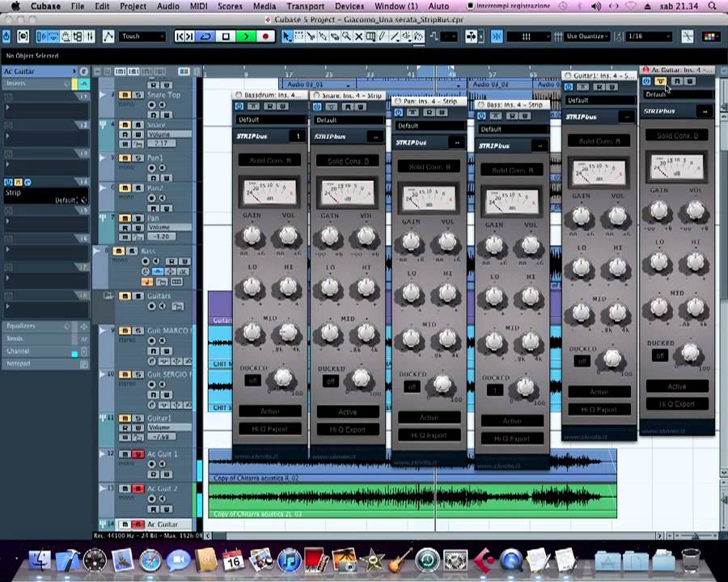Click the GAIN knob in Bassdrum Strip
This screenshot has height=582, width=728.
[x=252, y=235]
